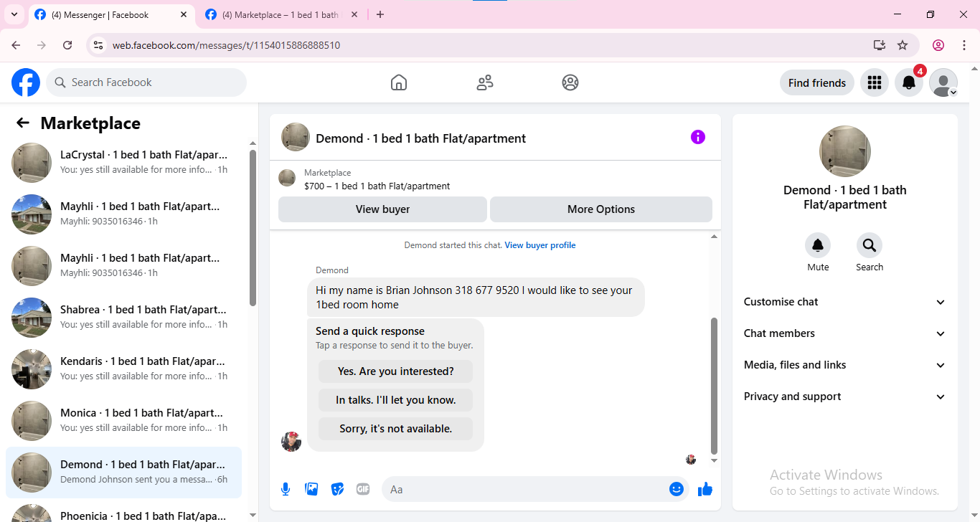Open the emoji picker smiley icon

point(677,489)
